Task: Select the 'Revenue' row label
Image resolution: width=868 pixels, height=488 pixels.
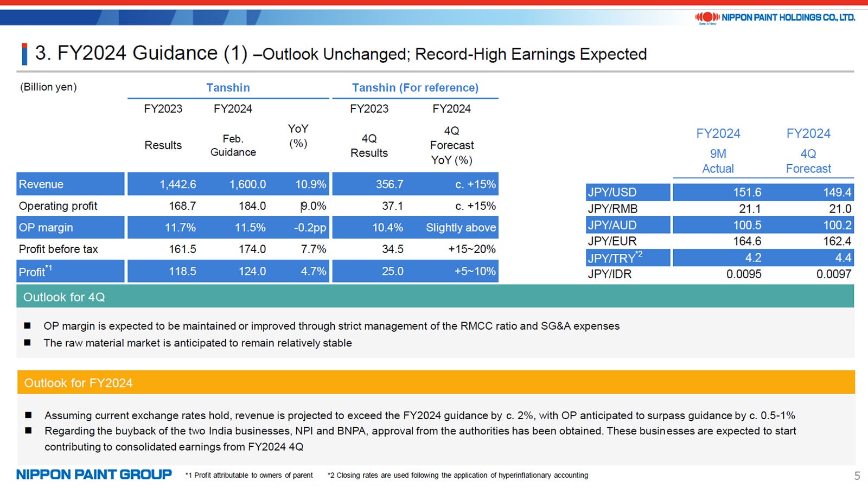Action: (x=41, y=184)
